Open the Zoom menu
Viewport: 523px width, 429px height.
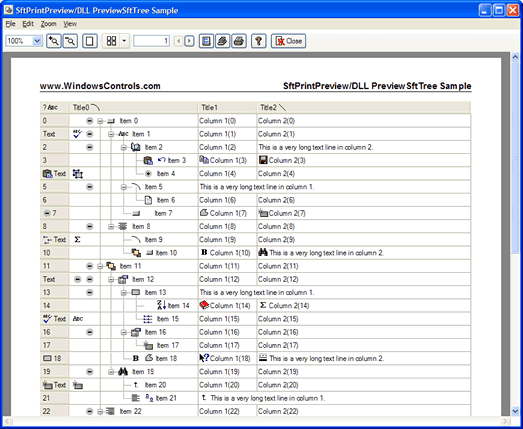pyautogui.click(x=48, y=24)
